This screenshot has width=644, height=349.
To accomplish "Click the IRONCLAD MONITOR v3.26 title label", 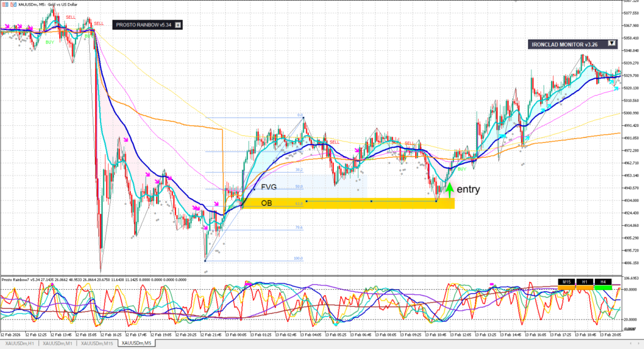I will [565, 44].
